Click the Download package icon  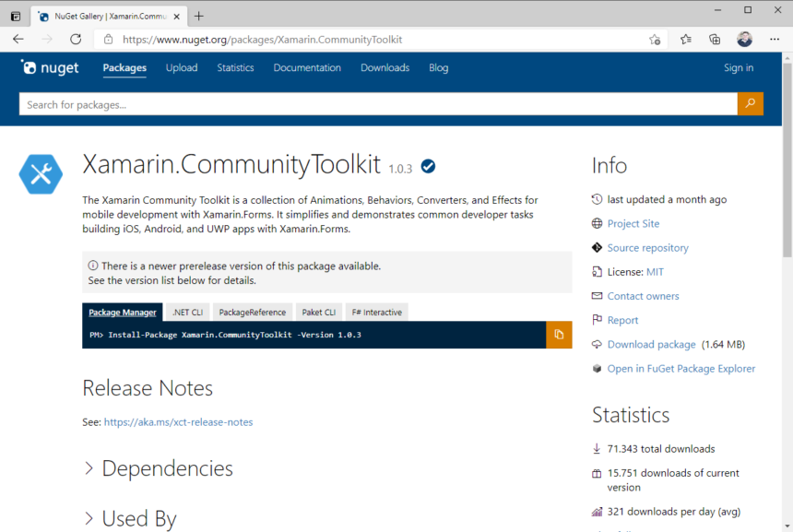point(597,344)
